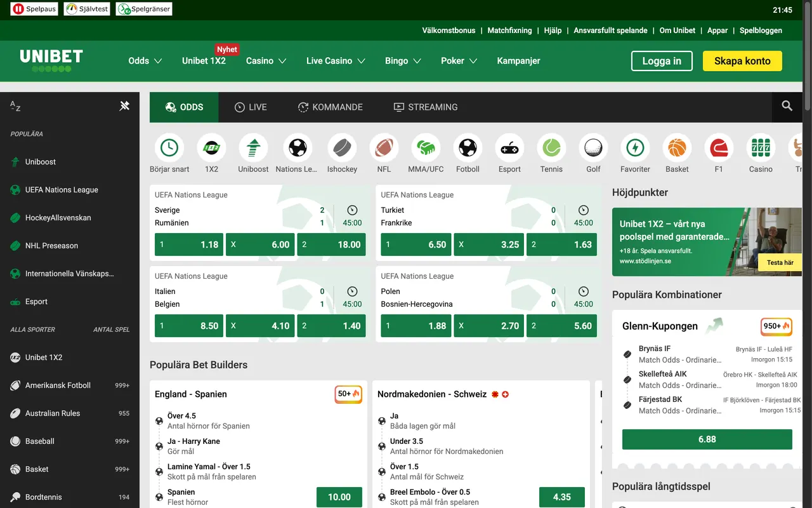Open Uniboost in the sidebar

[x=70, y=162]
